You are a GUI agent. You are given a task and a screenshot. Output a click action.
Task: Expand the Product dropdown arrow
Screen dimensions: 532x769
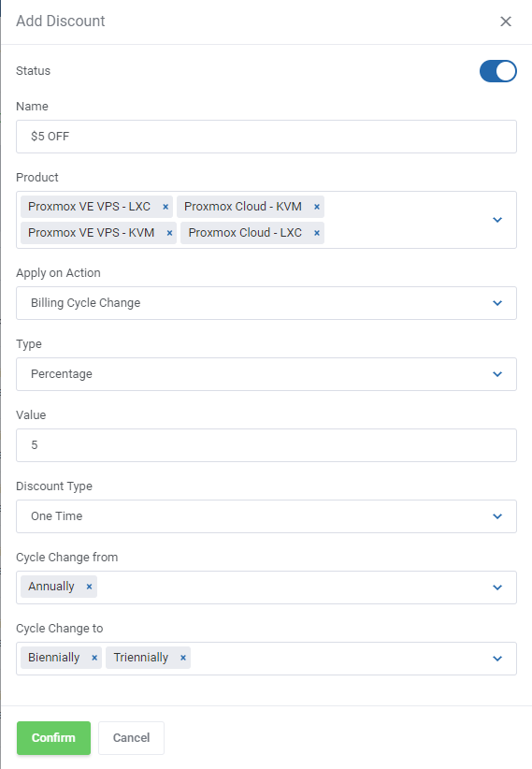(497, 220)
